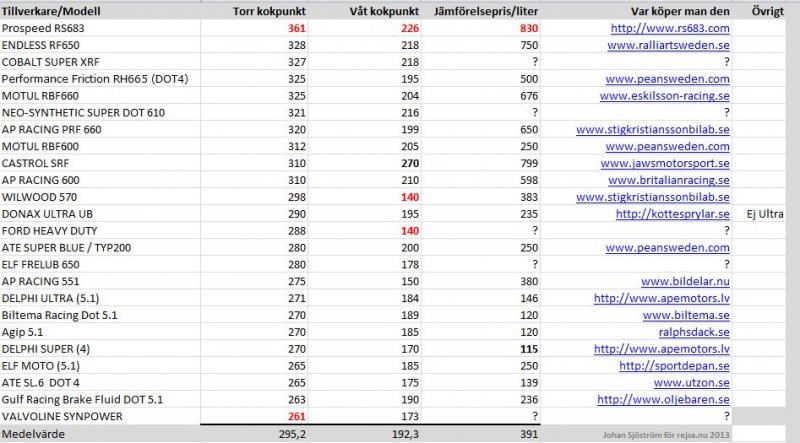
Task: Open www.jawsmotorsport.se link
Action: point(665,163)
